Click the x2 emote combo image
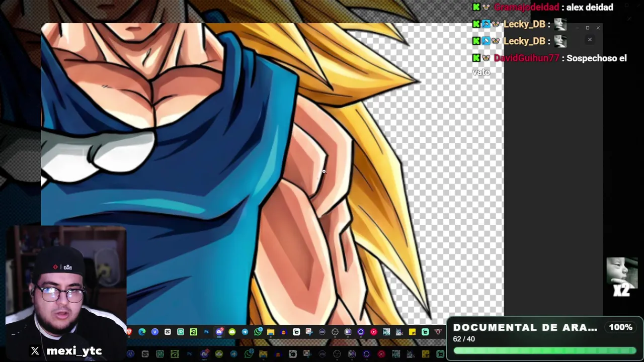 [622, 277]
